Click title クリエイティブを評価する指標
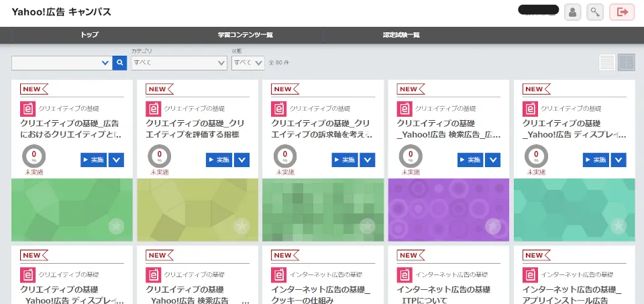The image size is (644, 304). (195, 129)
